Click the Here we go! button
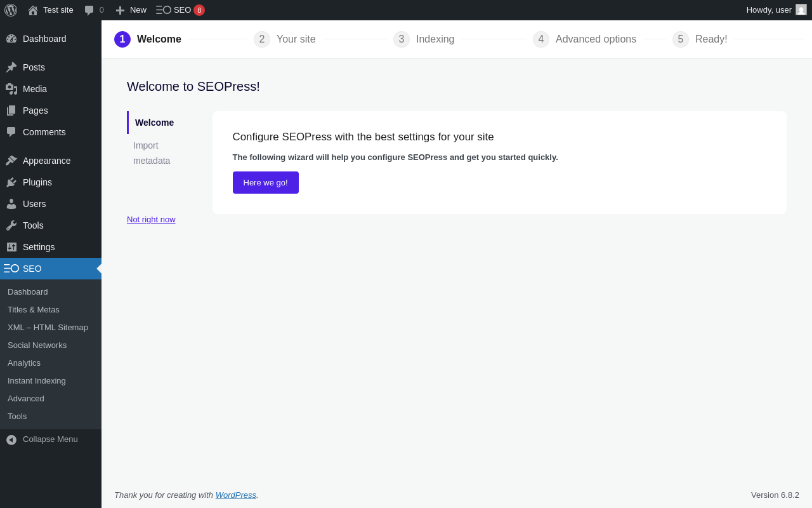 [265, 183]
